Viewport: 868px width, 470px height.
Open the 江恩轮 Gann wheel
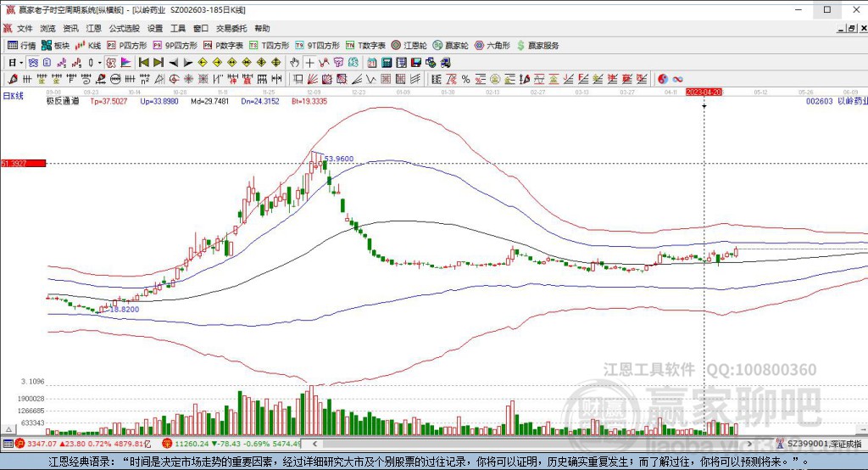[409, 46]
